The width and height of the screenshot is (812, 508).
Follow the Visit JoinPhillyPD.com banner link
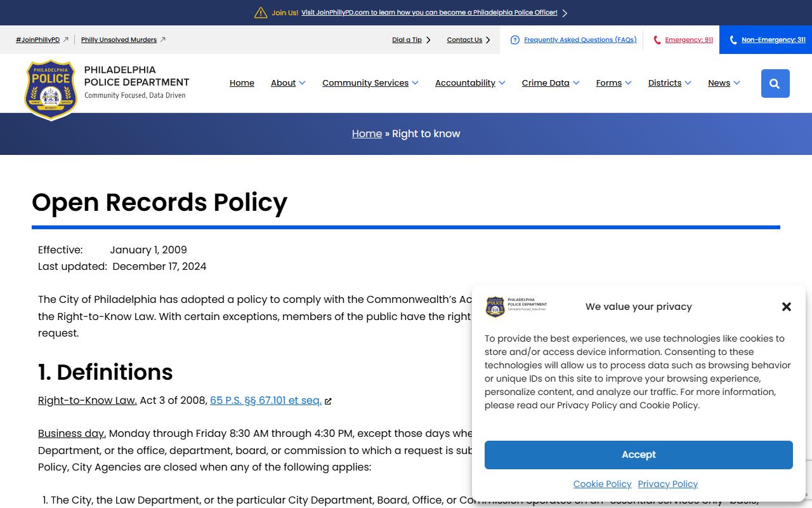(x=429, y=13)
